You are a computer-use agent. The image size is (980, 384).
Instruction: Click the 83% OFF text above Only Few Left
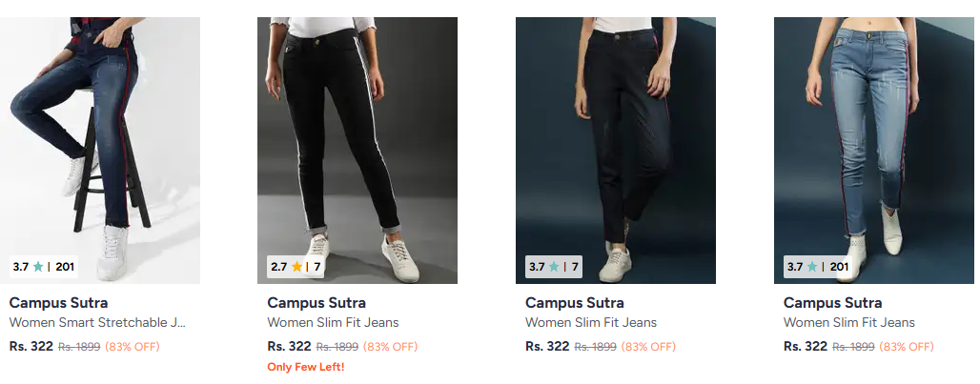[391, 347]
